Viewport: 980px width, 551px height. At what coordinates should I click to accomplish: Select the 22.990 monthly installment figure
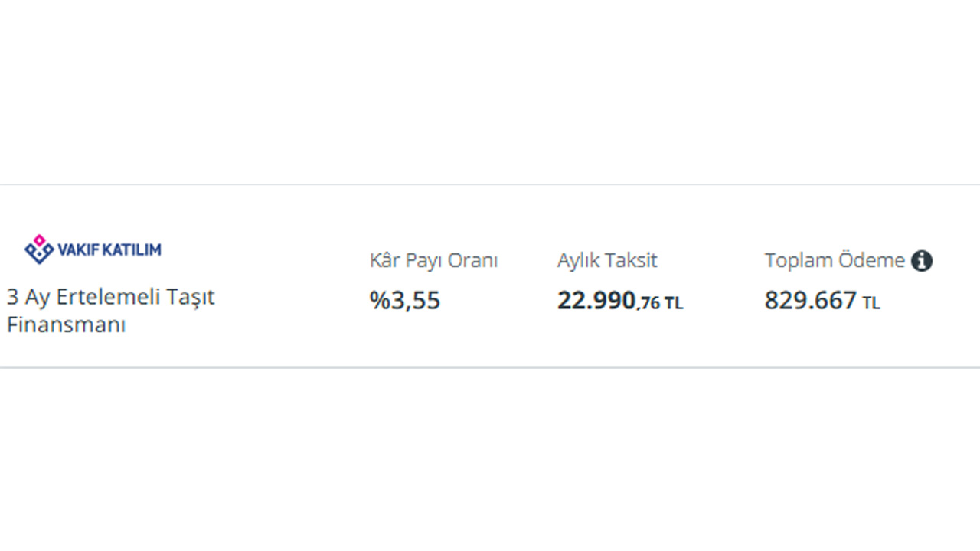pyautogui.click(x=596, y=301)
